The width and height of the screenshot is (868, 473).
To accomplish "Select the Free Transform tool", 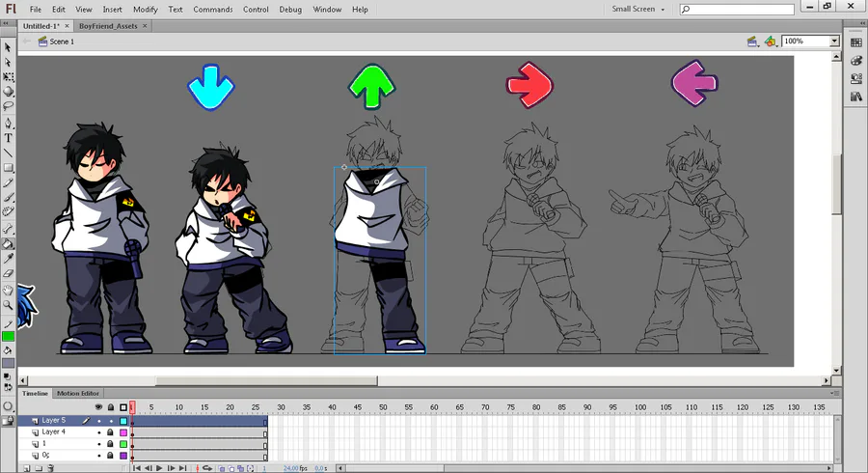I will click(9, 77).
